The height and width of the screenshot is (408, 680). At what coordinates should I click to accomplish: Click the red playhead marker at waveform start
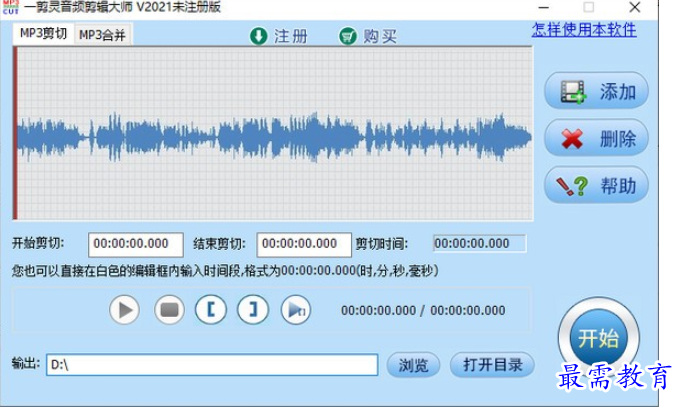coord(15,133)
